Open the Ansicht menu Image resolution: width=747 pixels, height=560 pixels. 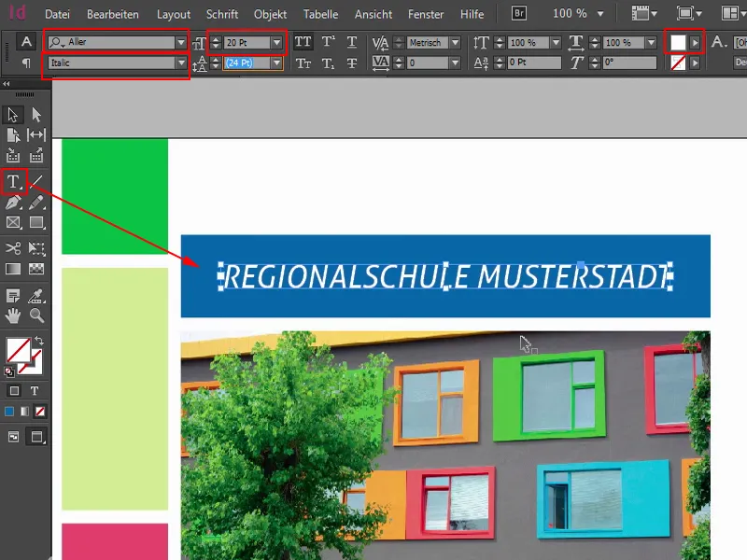(373, 14)
